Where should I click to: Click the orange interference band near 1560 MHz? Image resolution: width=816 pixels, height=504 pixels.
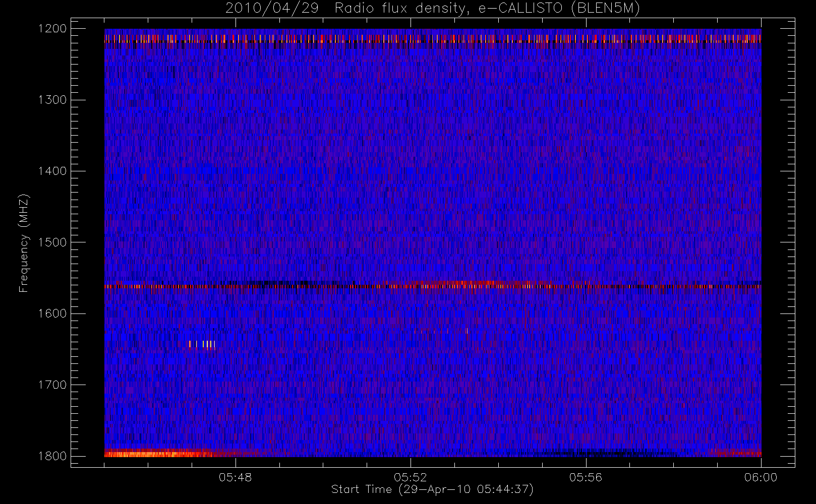click(433, 286)
